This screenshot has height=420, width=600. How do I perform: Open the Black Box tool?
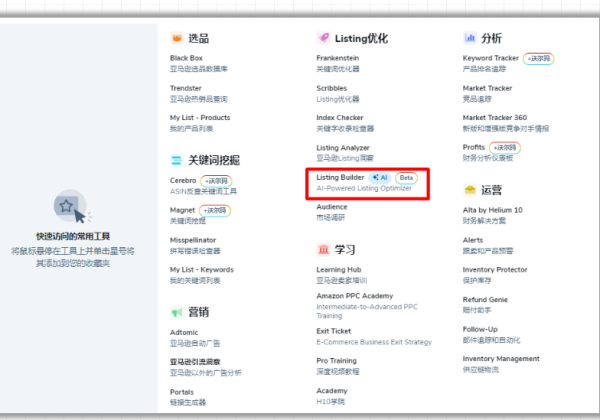186,58
